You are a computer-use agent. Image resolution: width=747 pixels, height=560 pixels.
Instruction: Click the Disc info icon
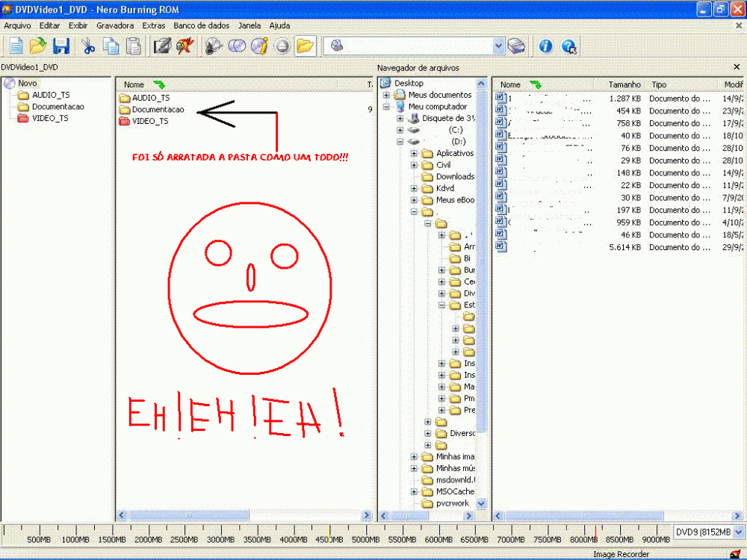click(259, 46)
